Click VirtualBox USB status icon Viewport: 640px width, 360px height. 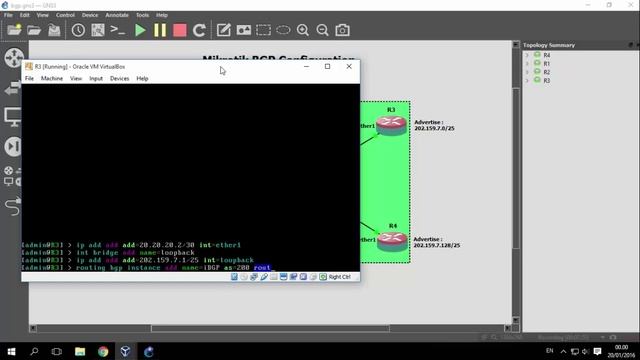(264, 277)
